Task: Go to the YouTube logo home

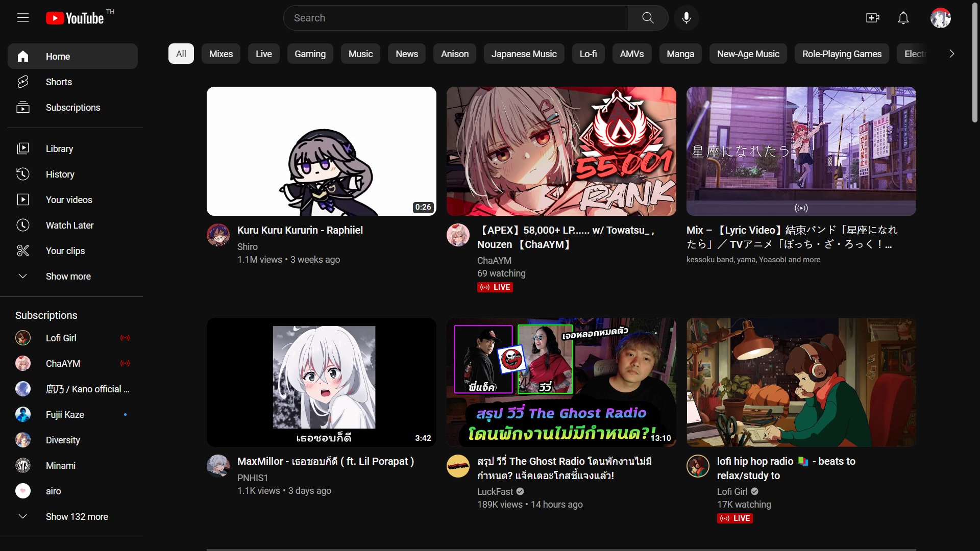Action: pyautogui.click(x=75, y=18)
